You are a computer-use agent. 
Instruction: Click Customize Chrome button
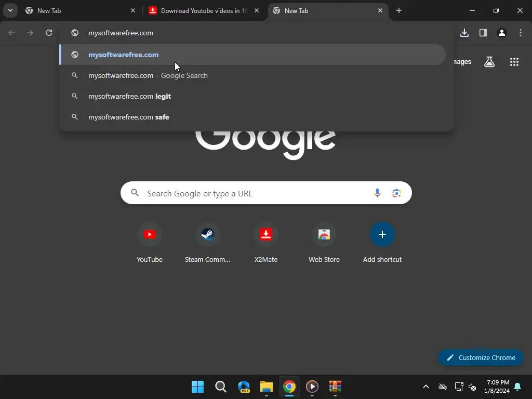pyautogui.click(x=481, y=357)
